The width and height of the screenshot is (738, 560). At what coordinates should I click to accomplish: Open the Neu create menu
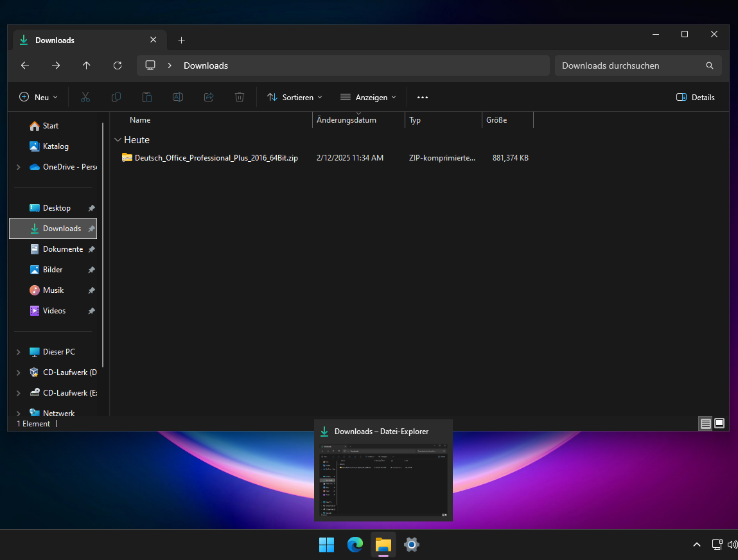click(39, 98)
